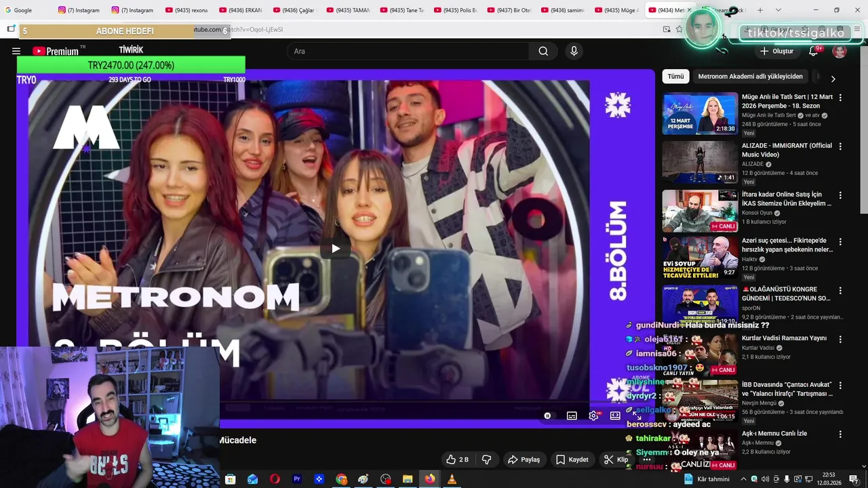The height and width of the screenshot is (488, 868).
Task: Open ALIZADE IMMIGRANT video thumbnail
Action: (700, 162)
